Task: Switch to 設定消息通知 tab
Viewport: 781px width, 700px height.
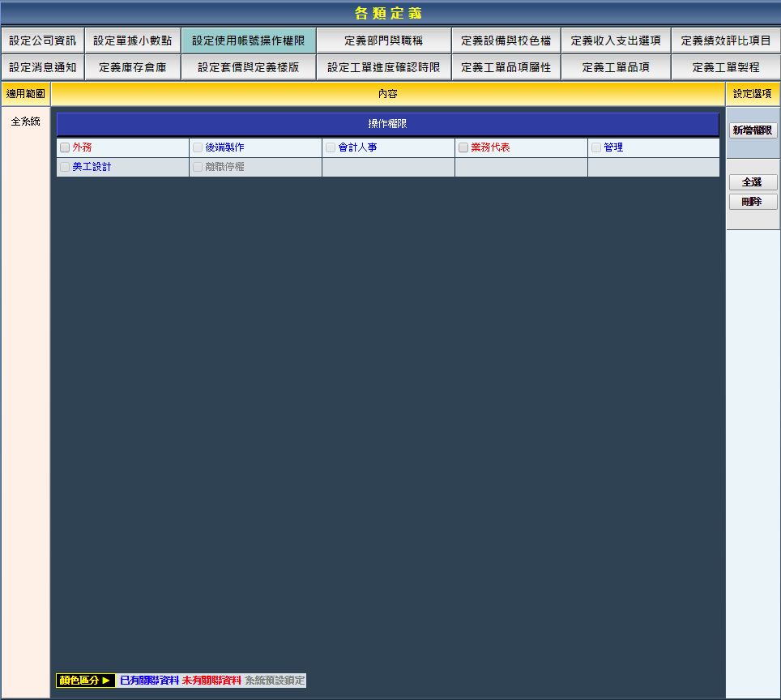Action: (42, 67)
